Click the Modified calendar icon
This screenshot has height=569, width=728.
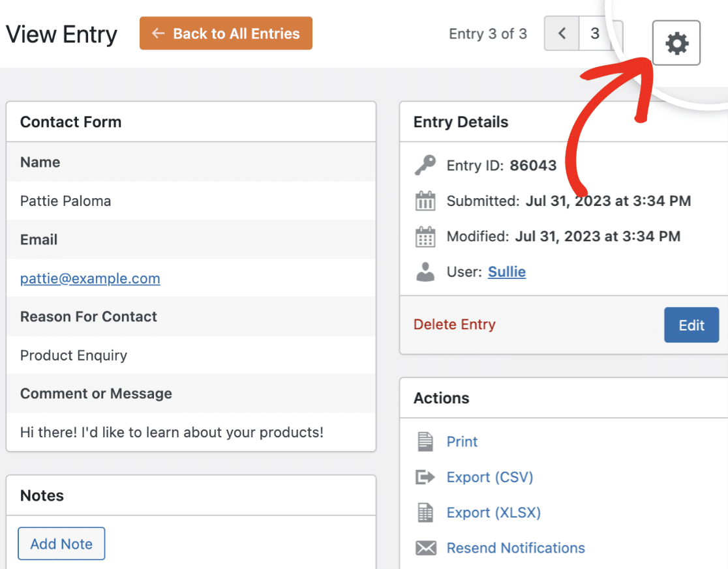coord(425,237)
